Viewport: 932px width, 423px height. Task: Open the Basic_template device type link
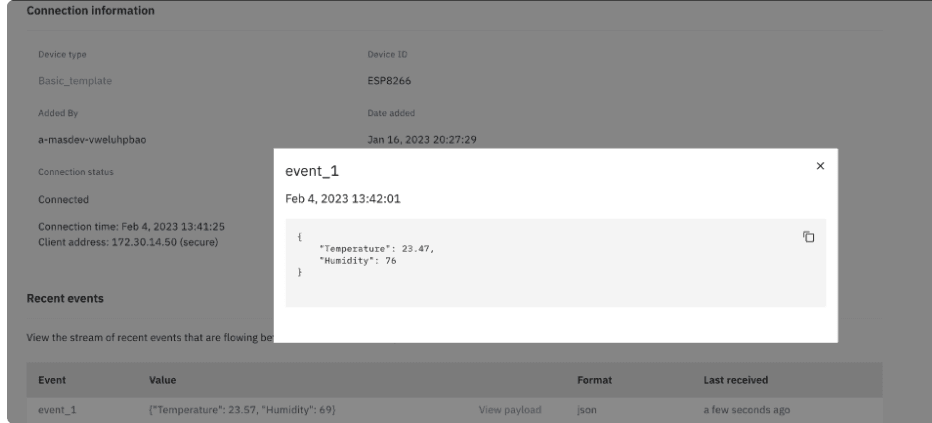75,81
